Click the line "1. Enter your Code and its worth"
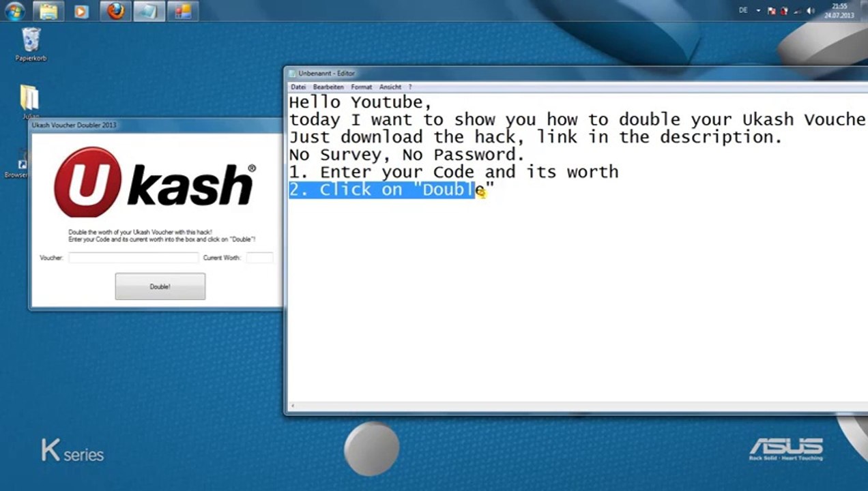Viewport: 868px width, 491px height. point(454,172)
